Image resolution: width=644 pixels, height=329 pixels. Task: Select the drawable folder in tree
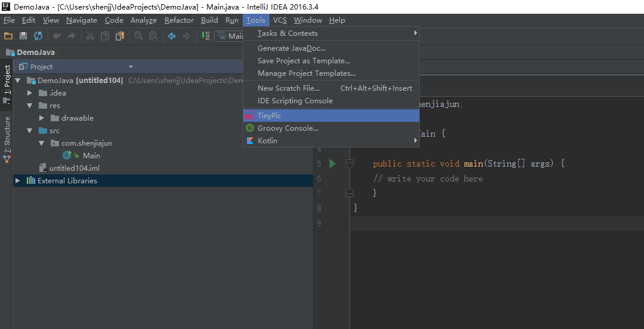click(x=78, y=118)
